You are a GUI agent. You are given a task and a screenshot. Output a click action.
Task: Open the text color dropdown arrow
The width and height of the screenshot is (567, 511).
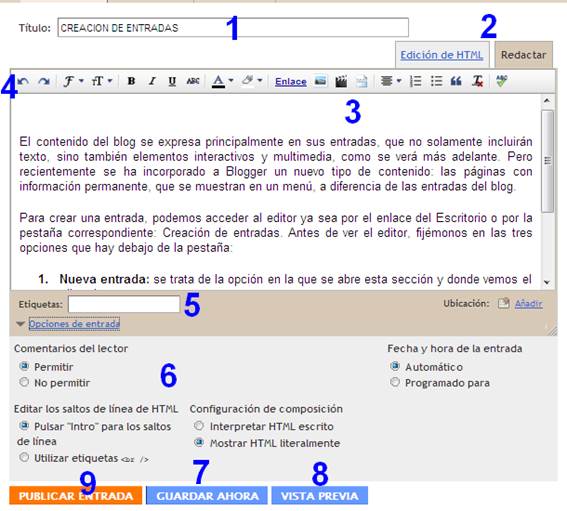pos(231,81)
